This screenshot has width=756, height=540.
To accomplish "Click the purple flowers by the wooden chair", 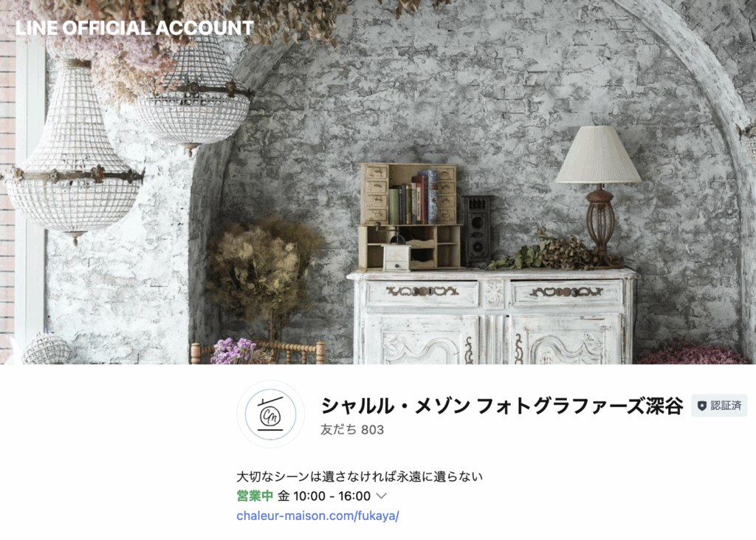I will click(x=237, y=351).
